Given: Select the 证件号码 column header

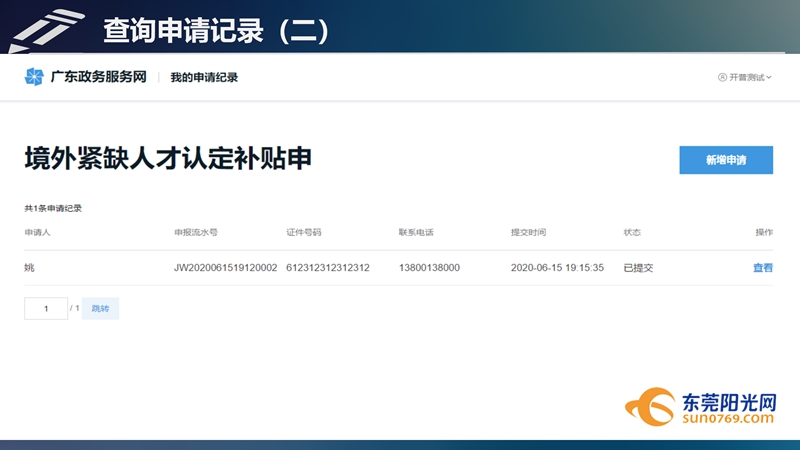Looking at the screenshot, I should 304,232.
